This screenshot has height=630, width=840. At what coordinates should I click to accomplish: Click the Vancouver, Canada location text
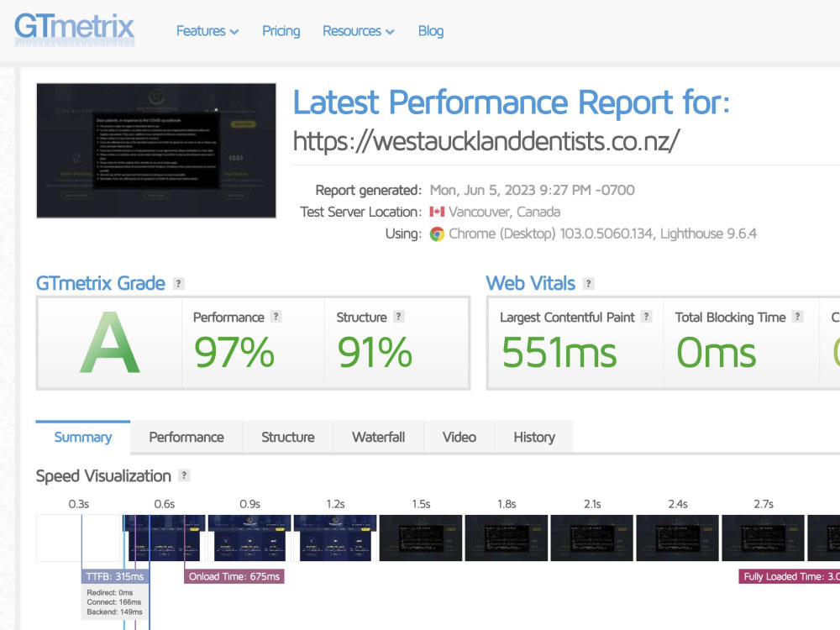pos(505,213)
